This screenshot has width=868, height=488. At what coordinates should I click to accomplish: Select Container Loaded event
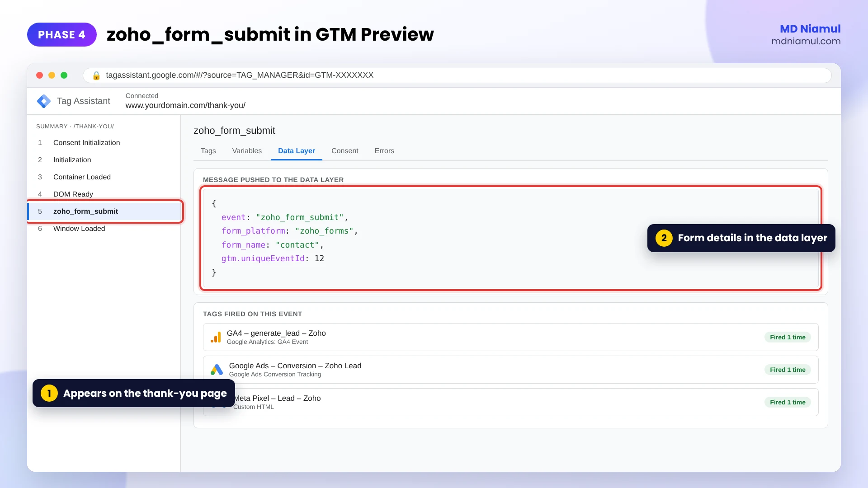click(104, 177)
